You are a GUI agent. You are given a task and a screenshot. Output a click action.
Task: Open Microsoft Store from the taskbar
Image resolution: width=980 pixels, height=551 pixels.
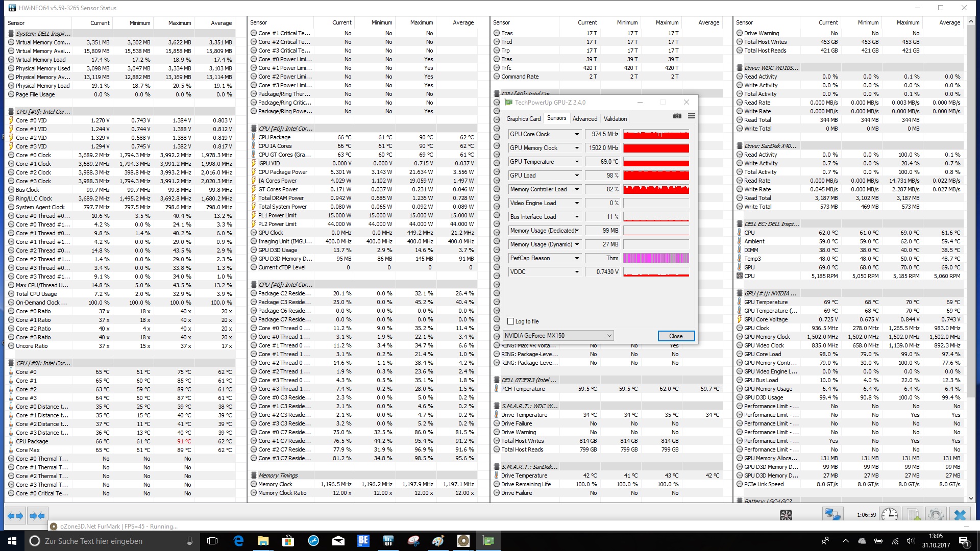(x=288, y=541)
